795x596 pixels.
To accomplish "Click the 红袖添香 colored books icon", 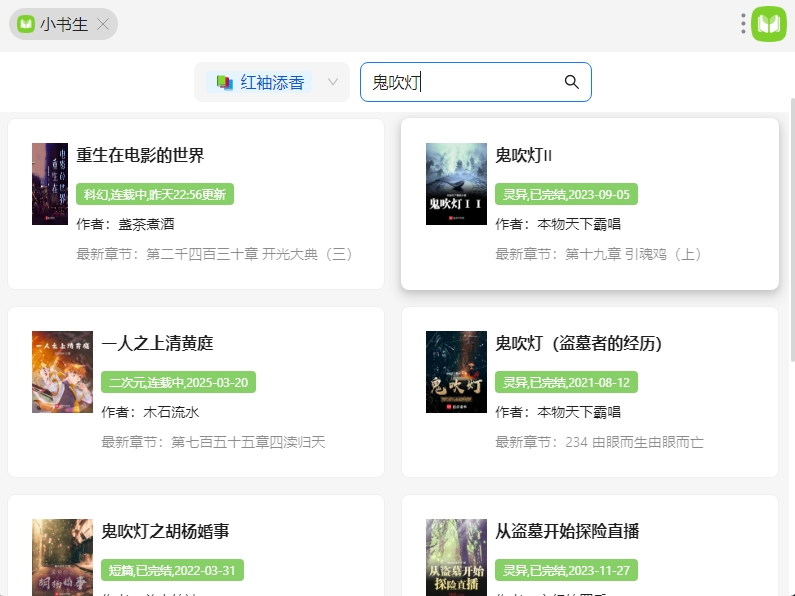I will (x=224, y=82).
